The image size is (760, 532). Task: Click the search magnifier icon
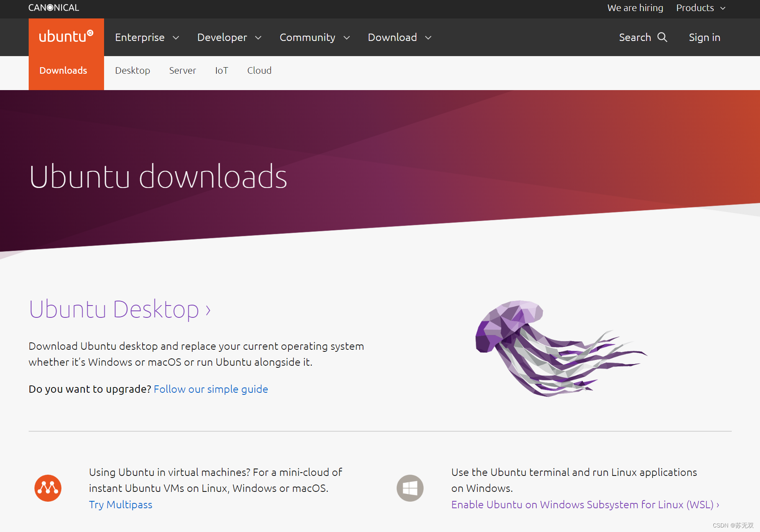click(662, 37)
